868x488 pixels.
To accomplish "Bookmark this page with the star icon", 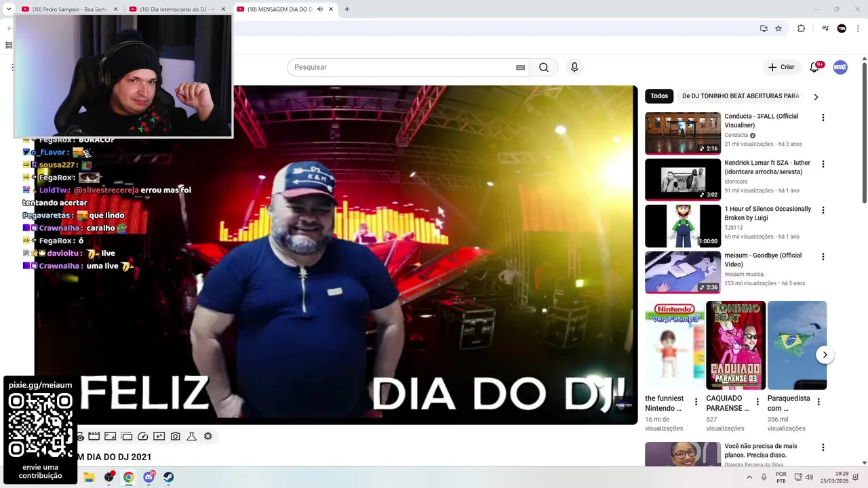I will point(778,28).
